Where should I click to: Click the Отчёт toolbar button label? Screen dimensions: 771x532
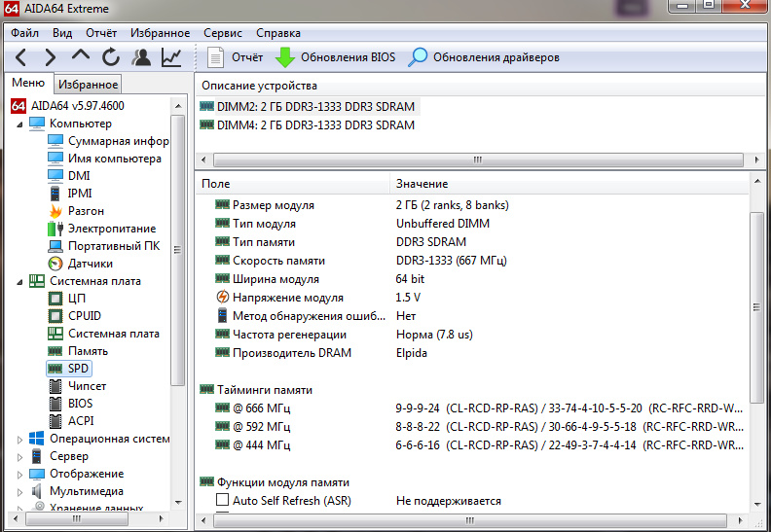pyautogui.click(x=247, y=57)
